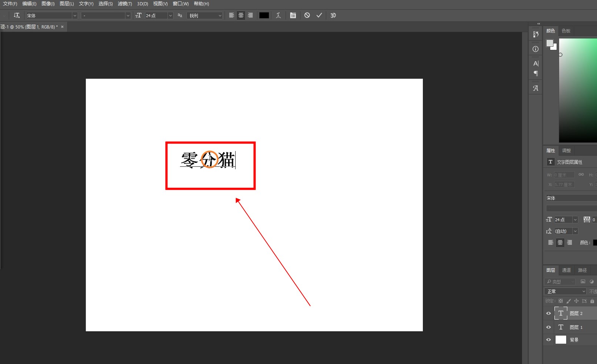Expand the 锐利 anti-aliasing dropdown
The width and height of the screenshot is (597, 364).
(x=220, y=16)
